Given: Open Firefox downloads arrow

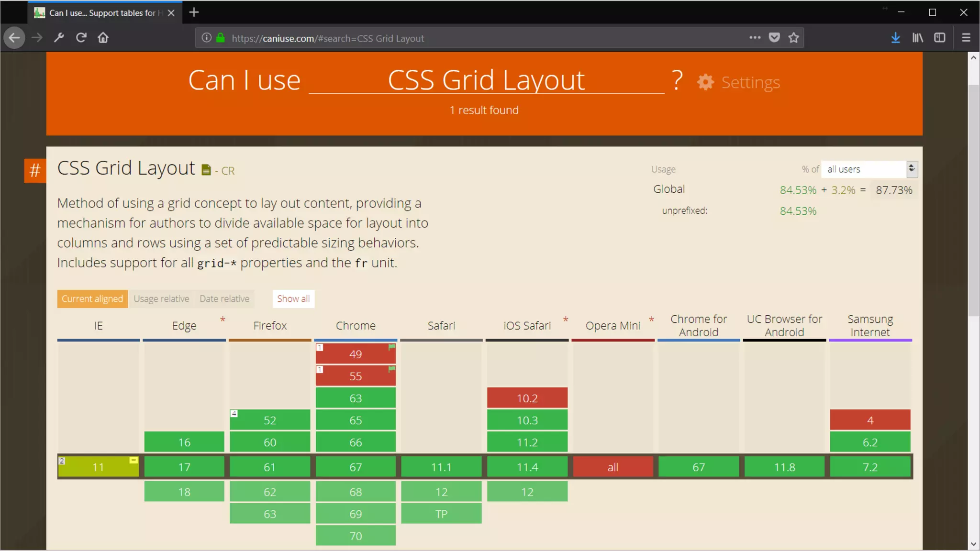Looking at the screenshot, I should 895,38.
